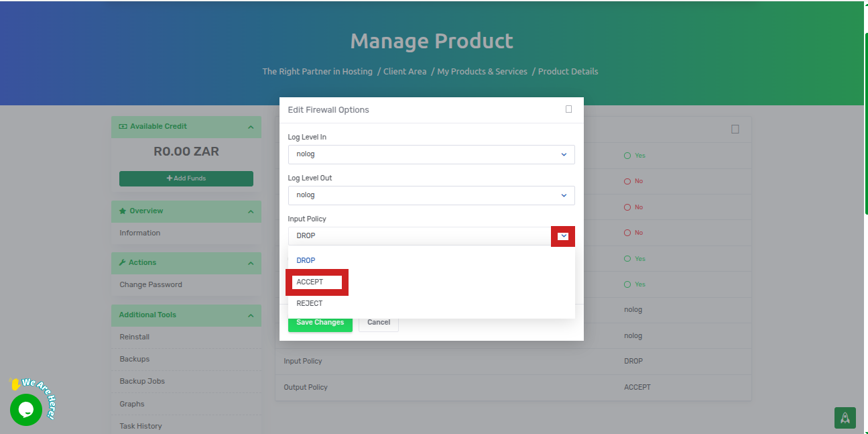Screen dimensions: 868x434
Task: Choose the DROP option in the list
Action: [306, 260]
